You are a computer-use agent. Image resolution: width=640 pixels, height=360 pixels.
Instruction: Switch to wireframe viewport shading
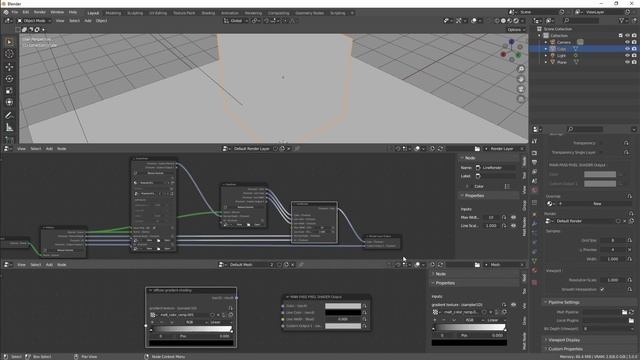click(x=497, y=20)
